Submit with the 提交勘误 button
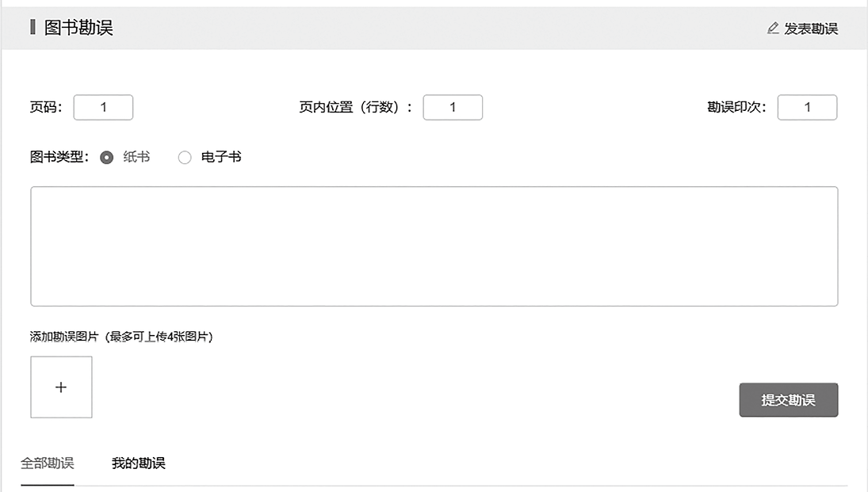The image size is (868, 492). [788, 399]
